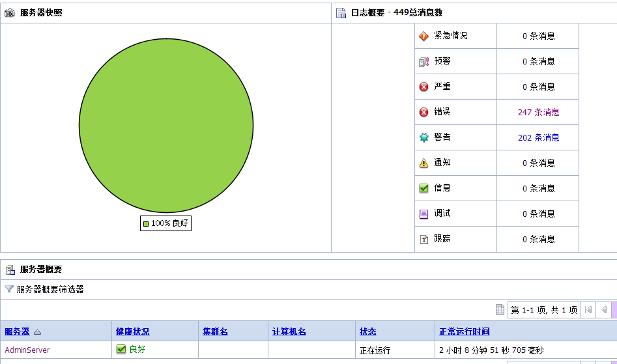Open the table column customization icon
Viewport: 617px width, 364px height.
tap(500, 310)
